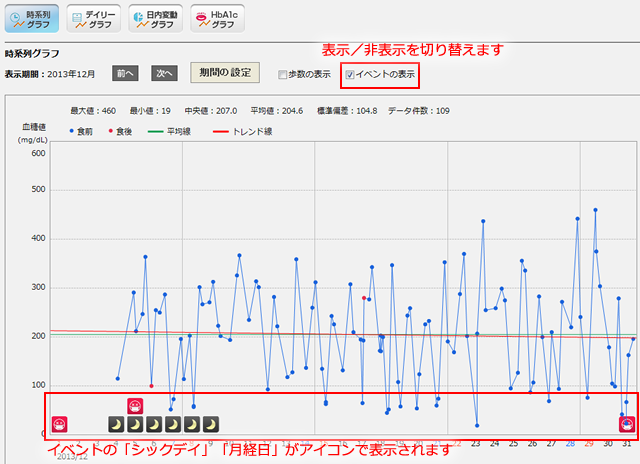
Task: Click the sick day icon on day 31
Action: tap(627, 424)
